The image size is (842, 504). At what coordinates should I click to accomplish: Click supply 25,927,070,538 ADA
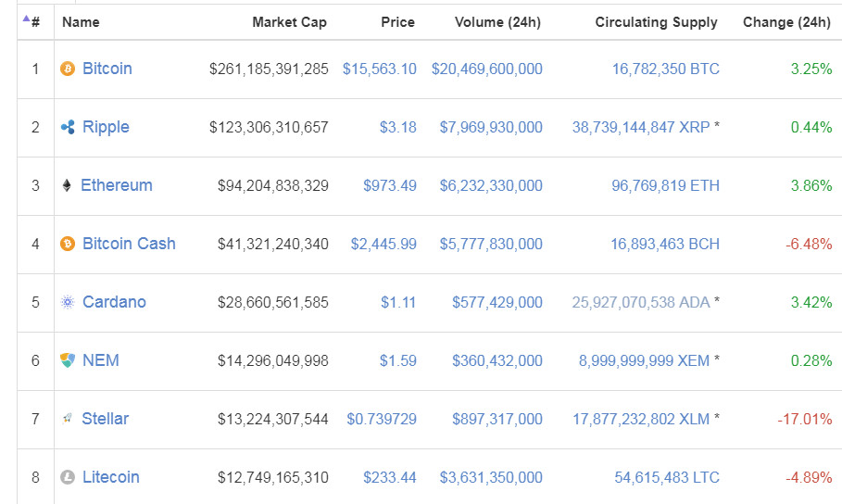coord(641,303)
